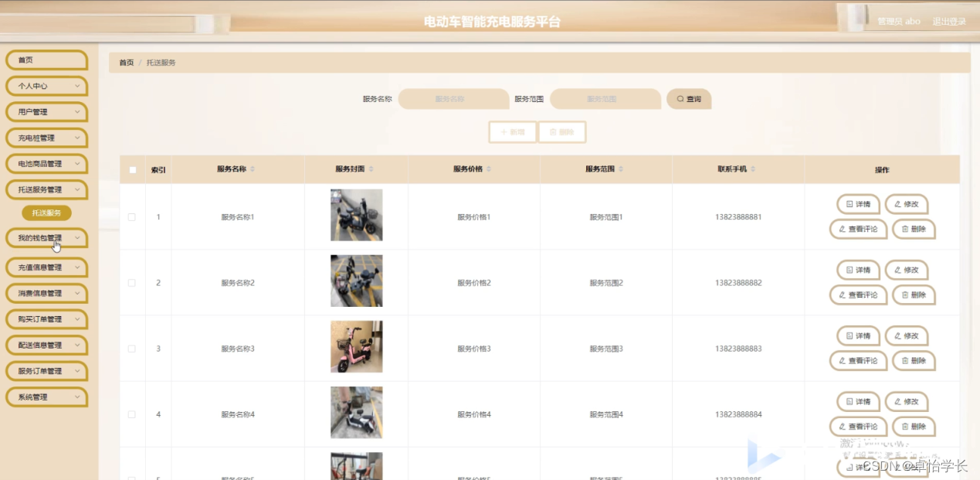Image resolution: width=980 pixels, height=480 pixels.
Task: Click the 删除 button above the table
Action: click(x=562, y=132)
